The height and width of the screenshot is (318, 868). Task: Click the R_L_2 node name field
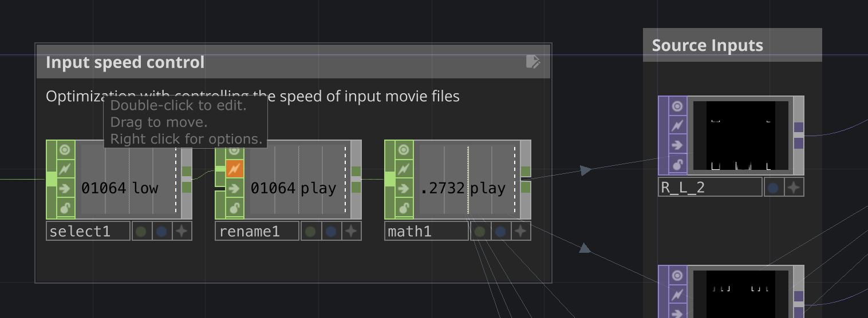click(x=709, y=187)
